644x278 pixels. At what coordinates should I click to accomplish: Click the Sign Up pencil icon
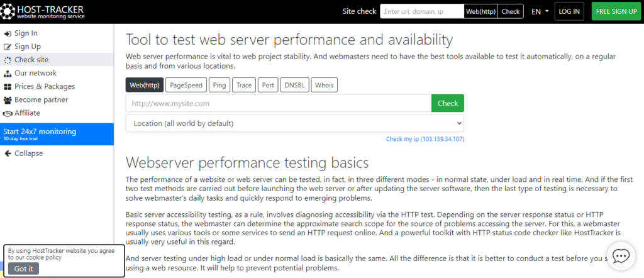click(x=8, y=47)
